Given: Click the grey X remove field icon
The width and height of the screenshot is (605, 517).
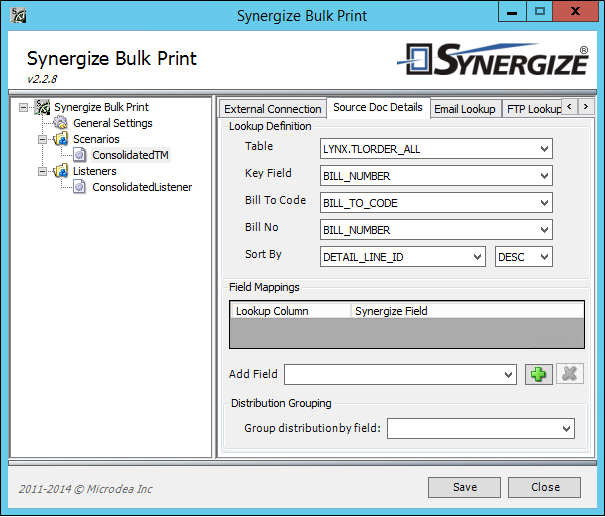Looking at the screenshot, I should tap(570, 374).
